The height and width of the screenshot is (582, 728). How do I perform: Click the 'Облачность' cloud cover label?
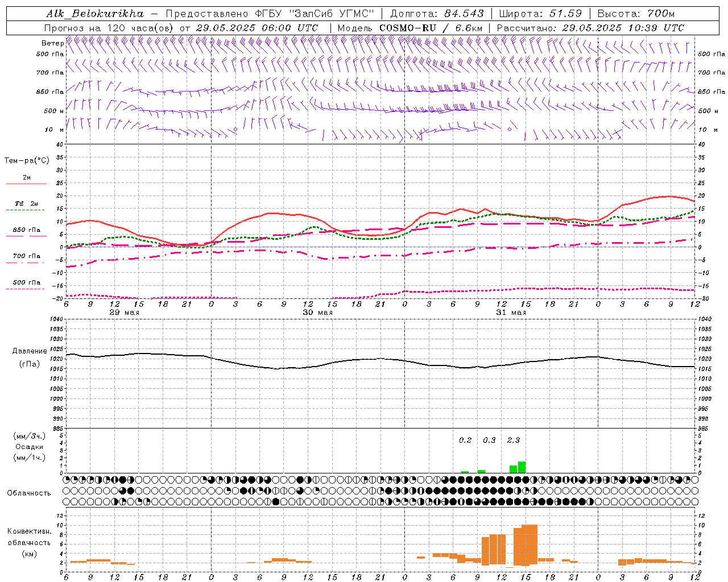[x=29, y=493]
